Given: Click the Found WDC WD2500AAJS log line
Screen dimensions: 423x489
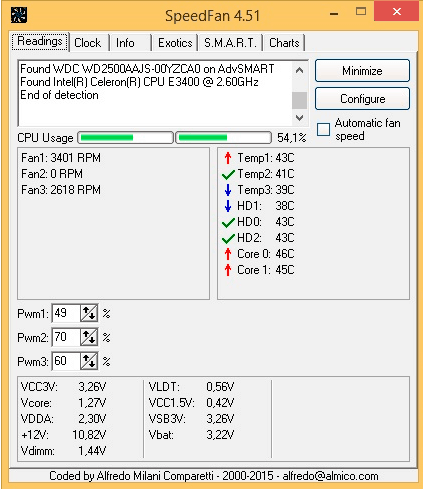Looking at the screenshot, I should [147, 69].
